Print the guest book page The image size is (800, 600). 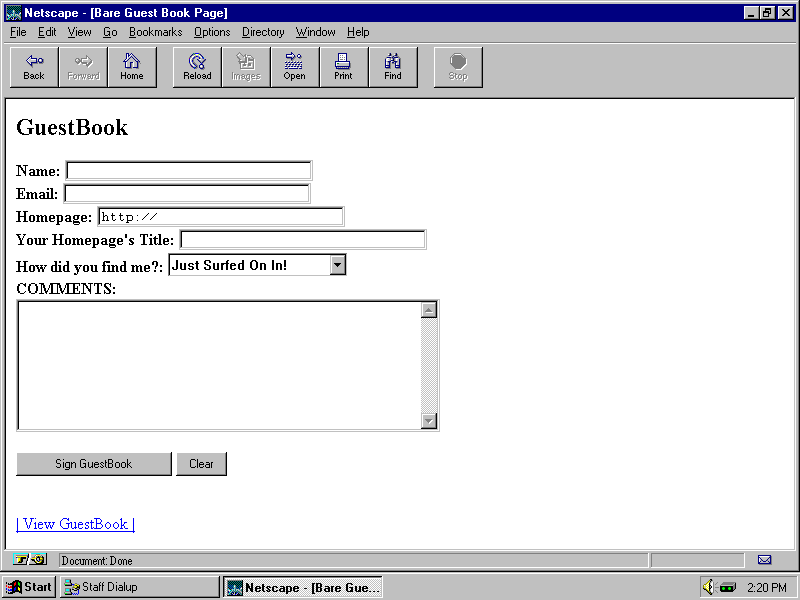point(343,67)
